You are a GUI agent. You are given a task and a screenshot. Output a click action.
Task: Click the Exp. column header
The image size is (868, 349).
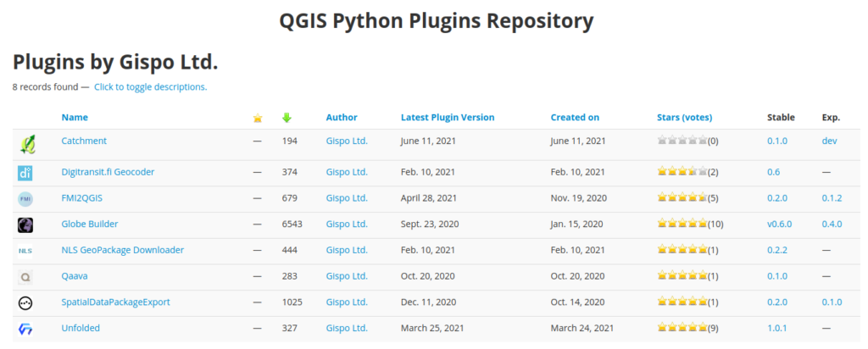coord(831,118)
